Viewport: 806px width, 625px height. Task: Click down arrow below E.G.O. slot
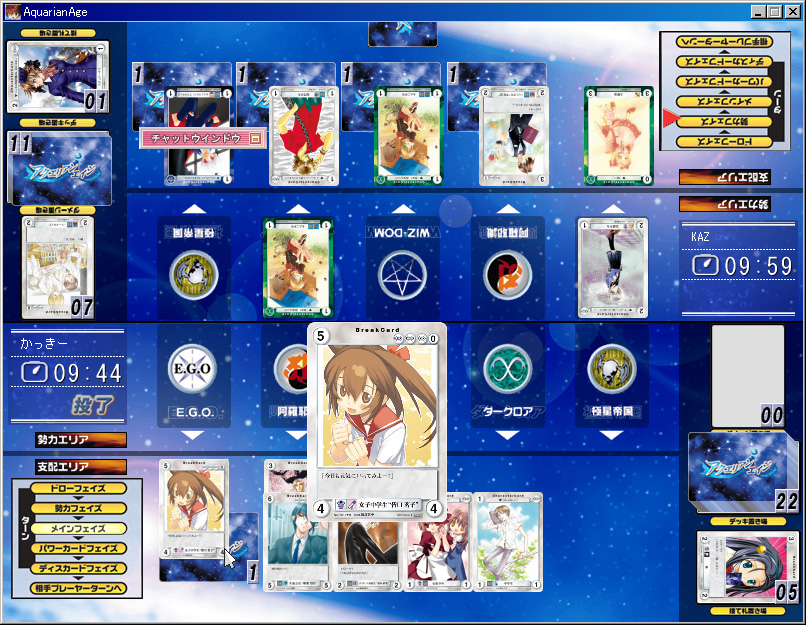coord(193,435)
